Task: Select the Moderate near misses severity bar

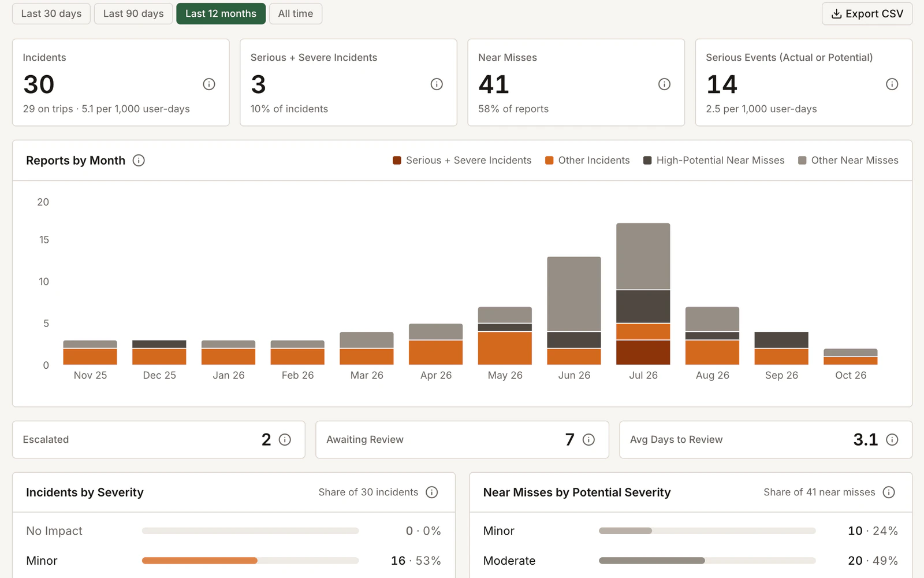Action: tap(707, 561)
